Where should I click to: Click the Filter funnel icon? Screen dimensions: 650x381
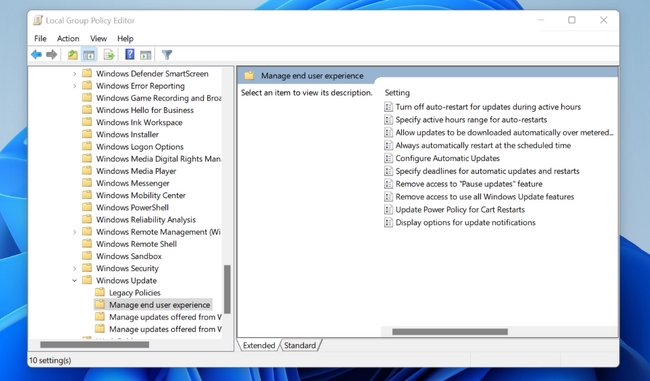tap(167, 54)
